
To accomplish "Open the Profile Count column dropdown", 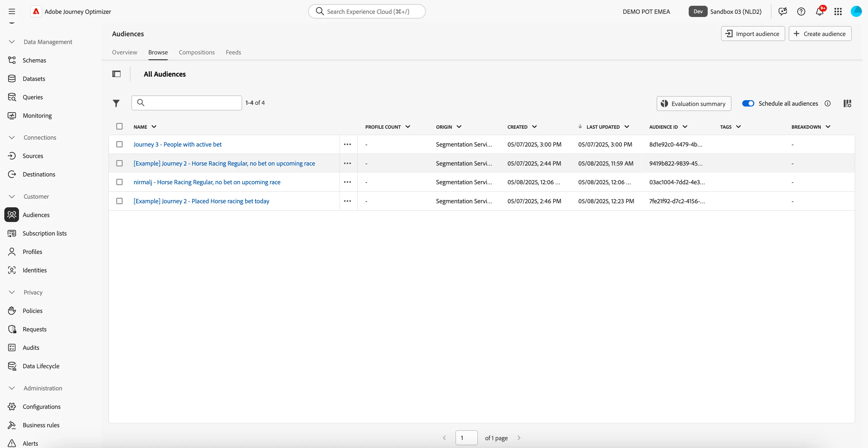I will tap(408, 127).
